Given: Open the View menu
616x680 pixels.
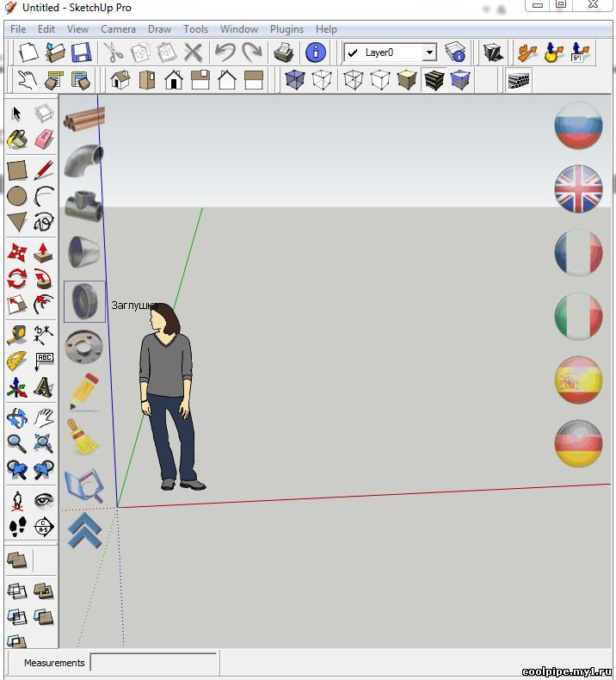Looking at the screenshot, I should click(x=77, y=29).
